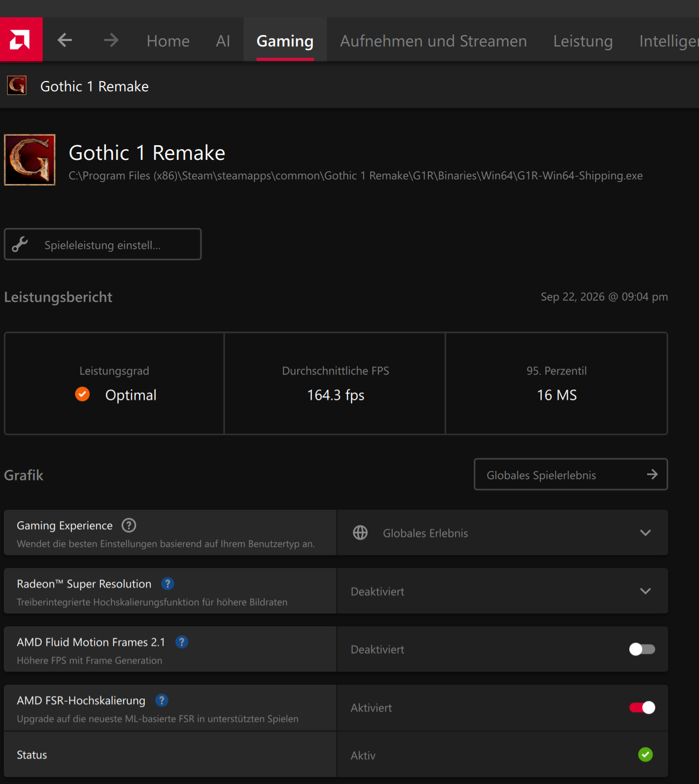699x784 pixels.
Task: Click the game executable file path
Action: point(356,175)
